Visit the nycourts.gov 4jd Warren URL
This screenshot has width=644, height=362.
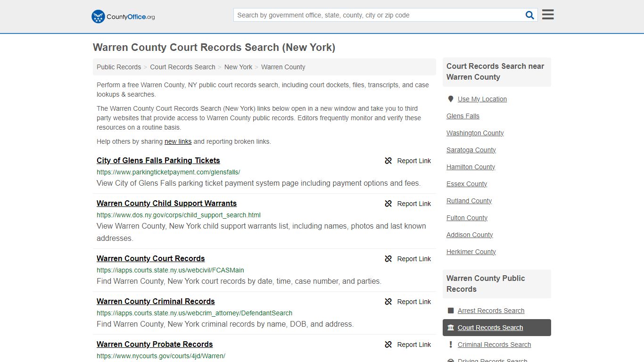click(161, 356)
